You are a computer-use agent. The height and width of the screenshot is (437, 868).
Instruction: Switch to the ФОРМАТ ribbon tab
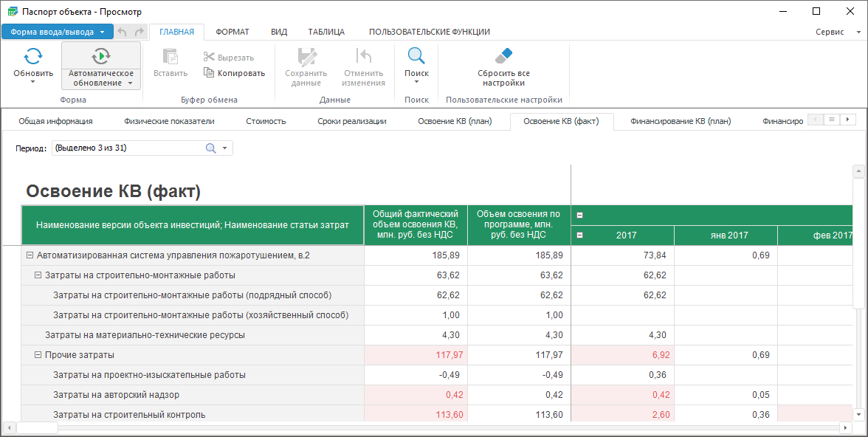(x=232, y=32)
